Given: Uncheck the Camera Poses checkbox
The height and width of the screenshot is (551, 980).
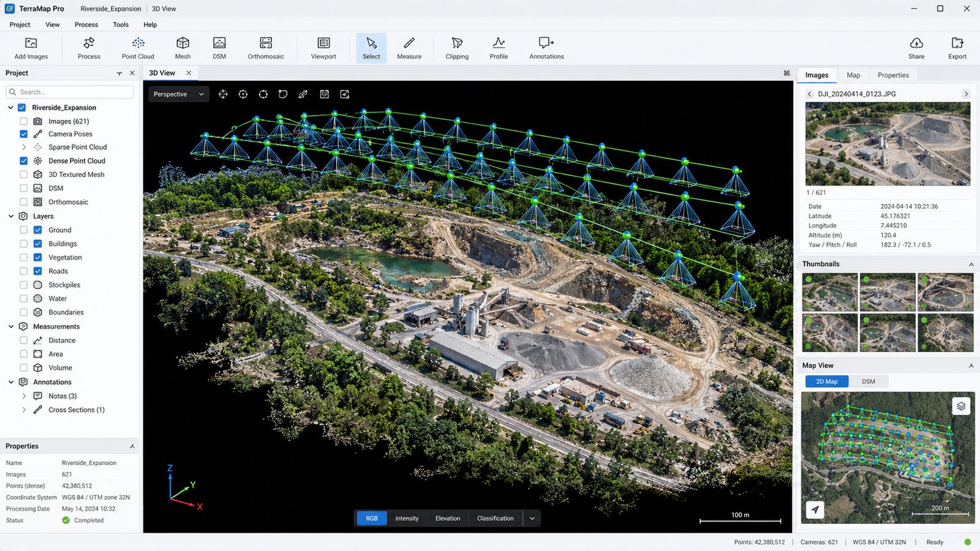Looking at the screenshot, I should pyautogui.click(x=23, y=134).
